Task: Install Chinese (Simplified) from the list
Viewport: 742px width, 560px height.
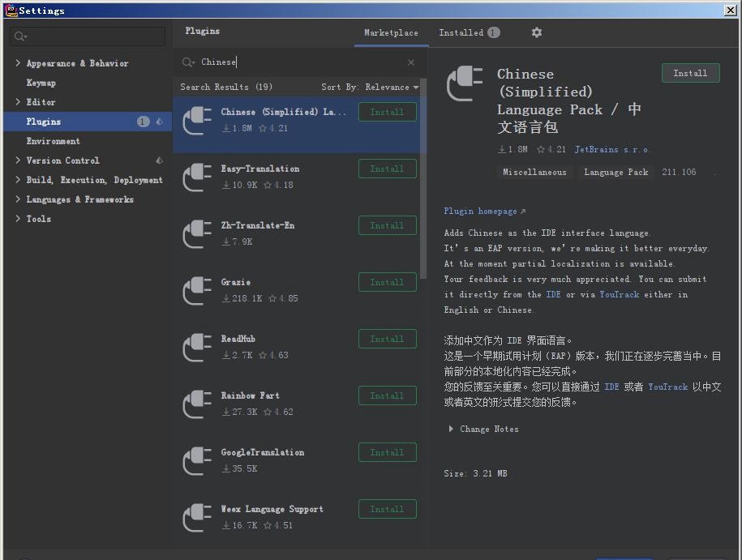Action: pos(387,112)
